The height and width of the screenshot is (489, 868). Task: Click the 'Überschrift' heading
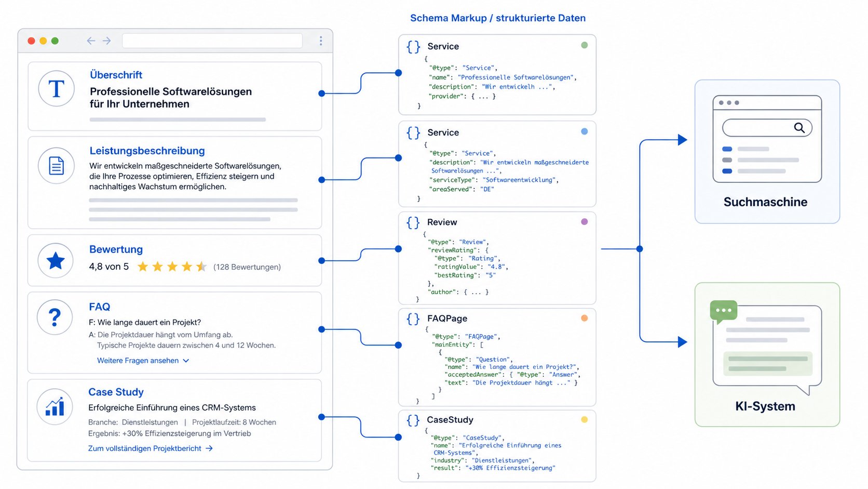point(116,75)
